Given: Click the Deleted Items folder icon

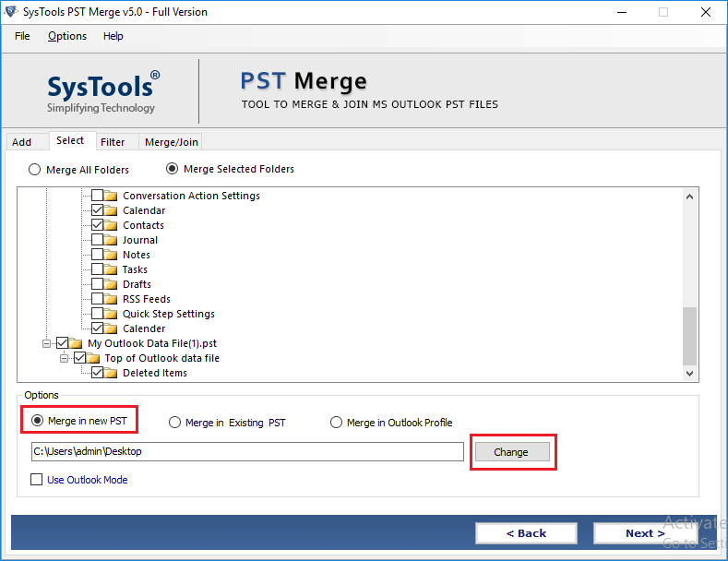Looking at the screenshot, I should (x=111, y=373).
